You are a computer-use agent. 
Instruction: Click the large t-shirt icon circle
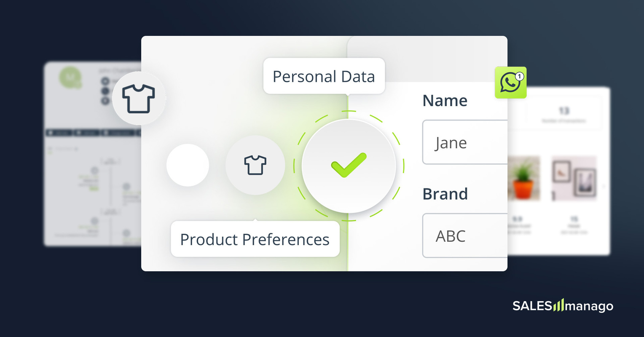point(139,98)
